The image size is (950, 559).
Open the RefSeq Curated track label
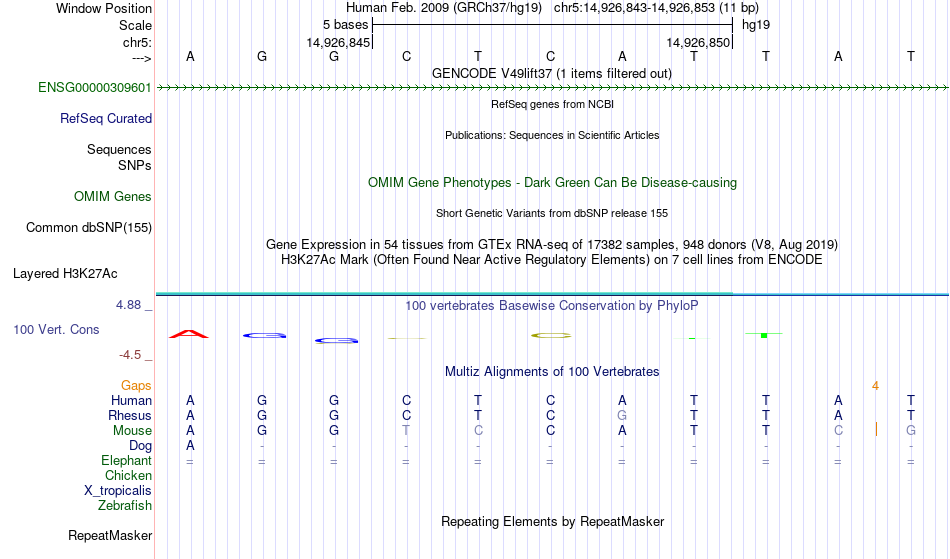[106, 119]
